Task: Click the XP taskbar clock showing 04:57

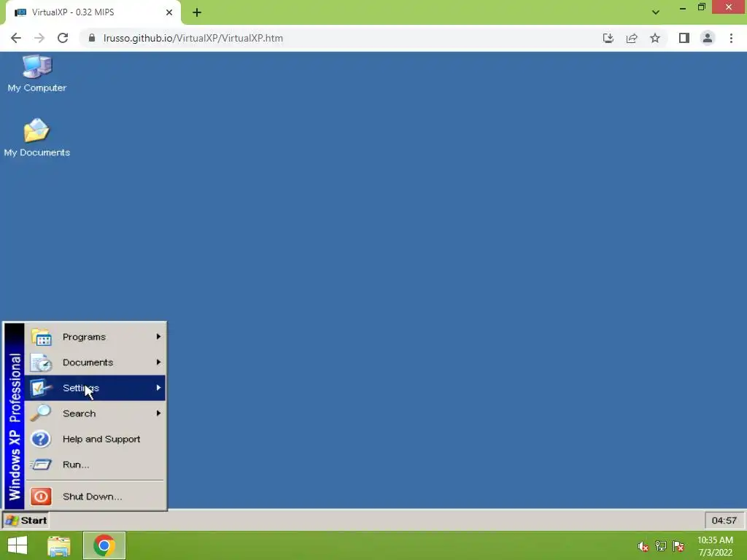Action: [724, 521]
